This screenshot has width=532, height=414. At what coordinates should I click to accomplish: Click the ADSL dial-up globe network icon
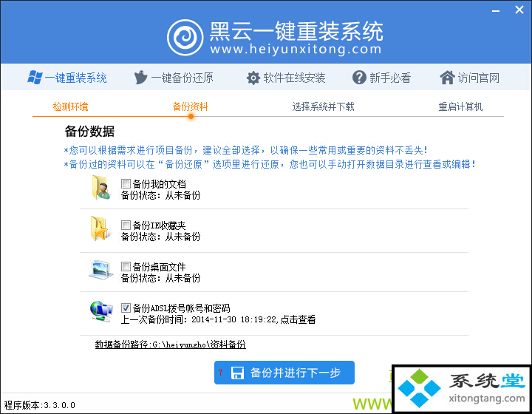(101, 311)
